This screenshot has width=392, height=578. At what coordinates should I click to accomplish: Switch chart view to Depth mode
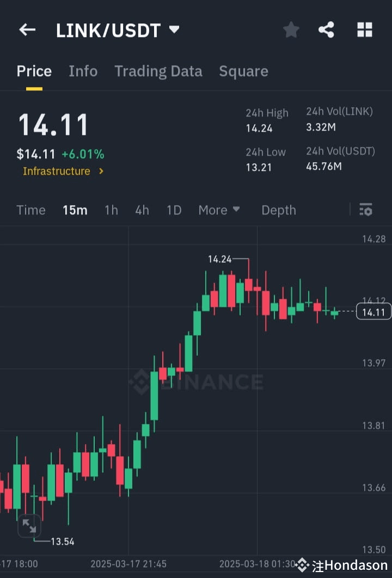(x=278, y=210)
